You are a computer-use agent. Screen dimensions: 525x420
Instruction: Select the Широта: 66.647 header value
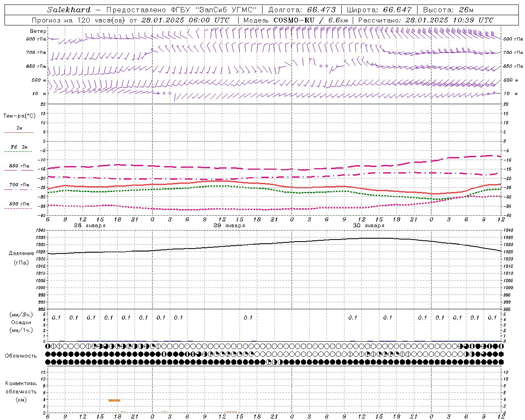tap(379, 10)
